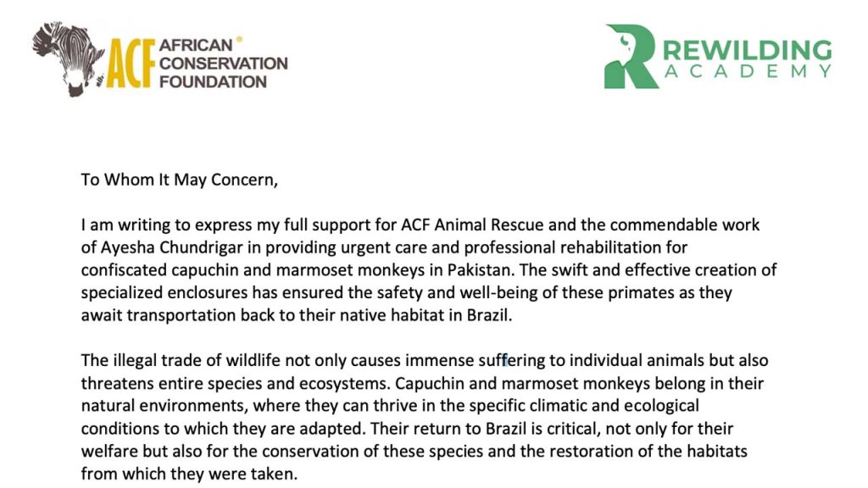868x488 pixels.
Task: Click 'natural environments' in second paragraph
Action: (164, 406)
